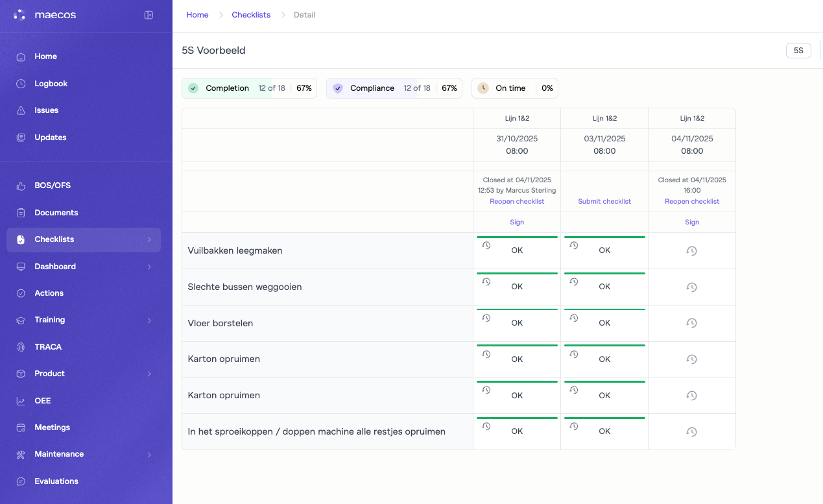Viewport: 823px width, 504px height.
Task: Click the TRACA fingerprint icon
Action: pos(21,347)
